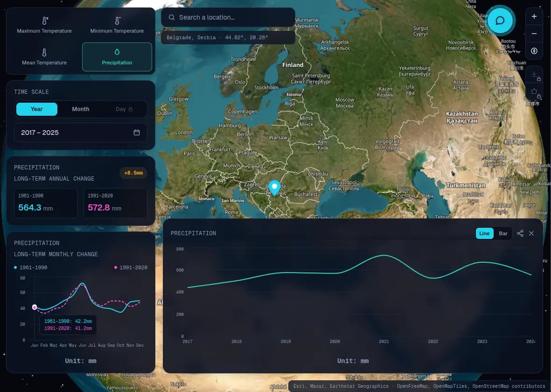Click the 1961-1990 annual value 564.3 mm
Screen dimensions: 551x392
(x=35, y=208)
